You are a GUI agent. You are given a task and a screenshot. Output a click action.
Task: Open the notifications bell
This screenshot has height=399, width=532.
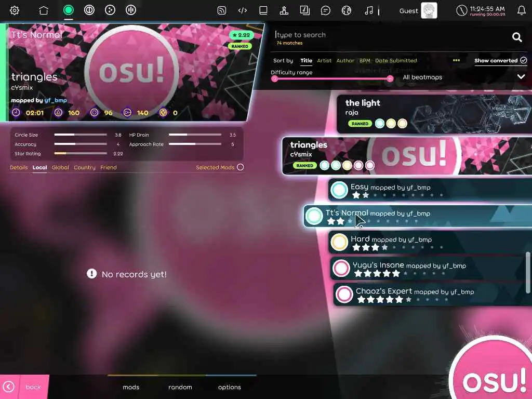point(522,10)
